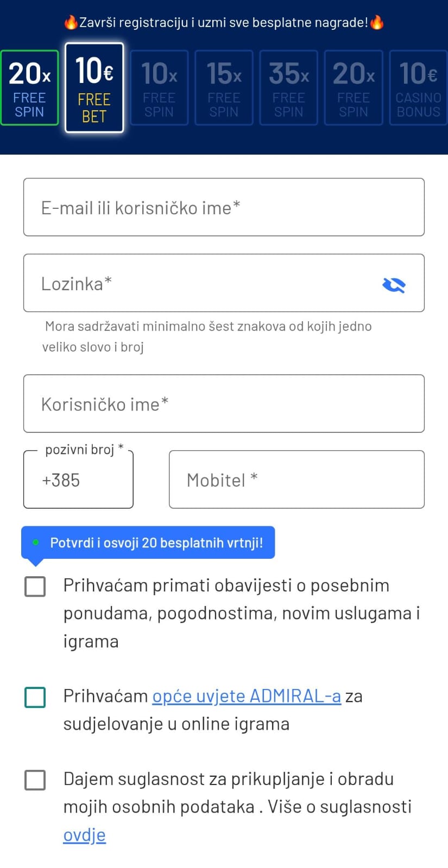
Task: Focus the Lozinka password field
Action: [224, 283]
